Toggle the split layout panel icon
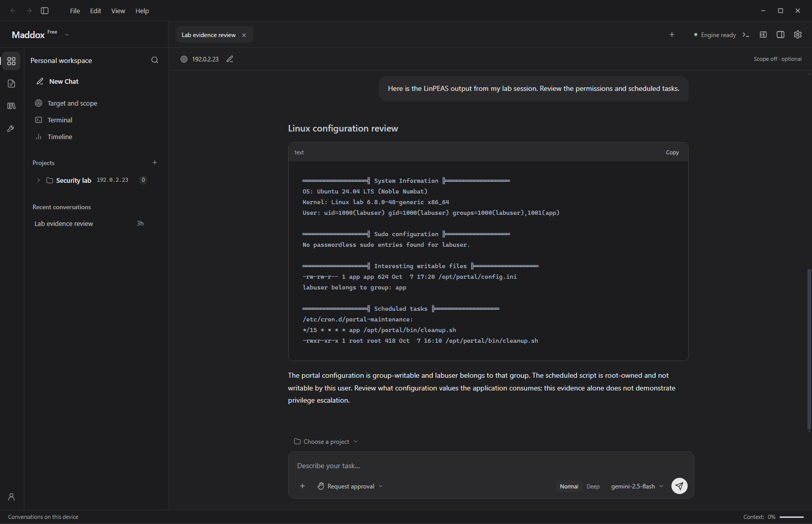 pyautogui.click(x=763, y=35)
